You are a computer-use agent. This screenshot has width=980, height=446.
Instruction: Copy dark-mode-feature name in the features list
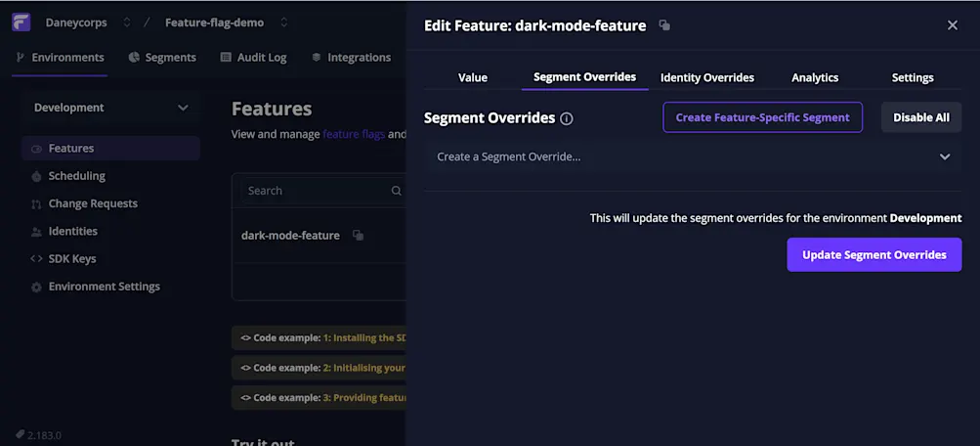(359, 236)
